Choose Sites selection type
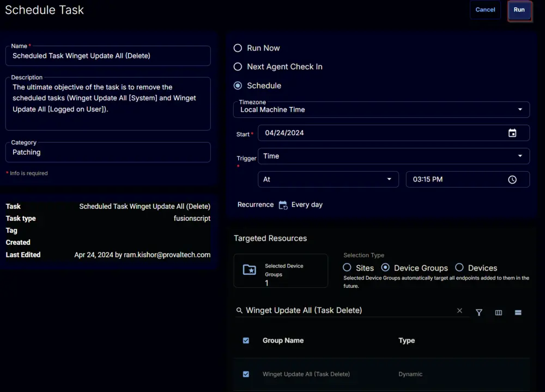 [x=347, y=268]
